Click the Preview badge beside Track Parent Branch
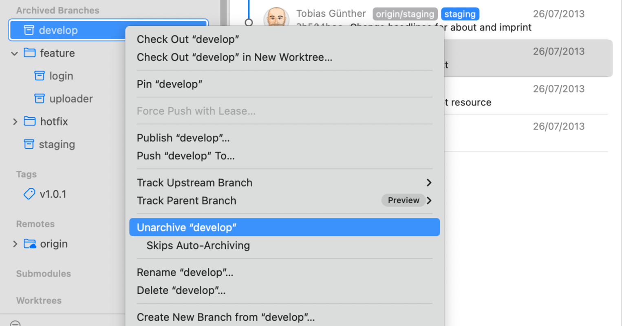The height and width of the screenshot is (326, 644). [x=404, y=200]
